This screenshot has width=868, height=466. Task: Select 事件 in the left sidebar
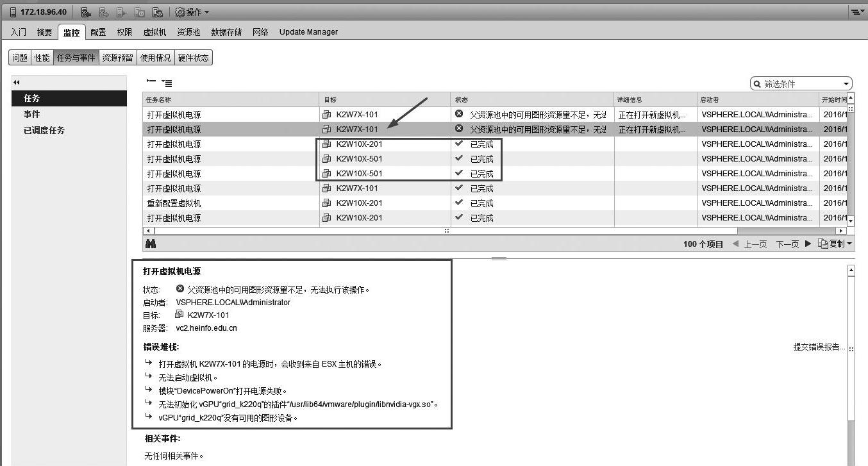click(69, 114)
